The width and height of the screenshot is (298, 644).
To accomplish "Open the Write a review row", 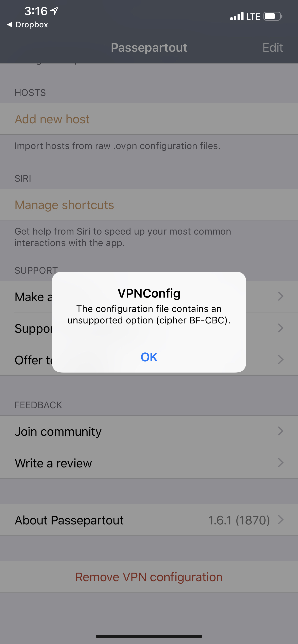I will (149, 463).
